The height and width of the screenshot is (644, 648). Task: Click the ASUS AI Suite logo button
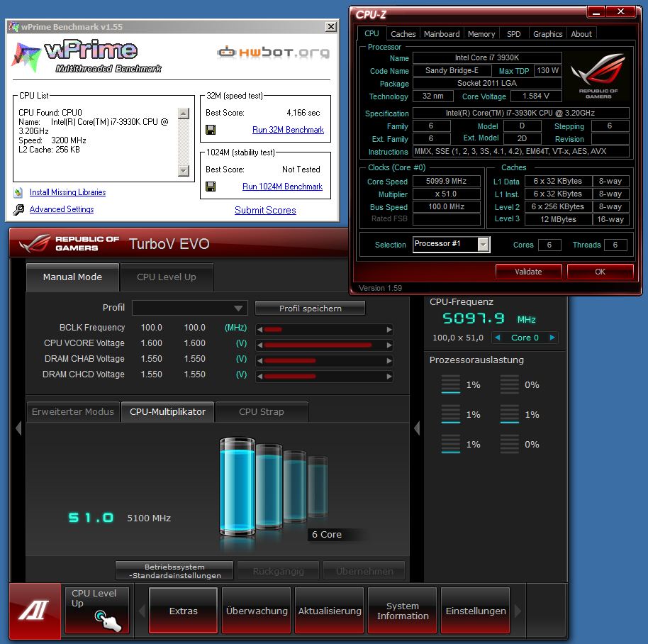35,611
